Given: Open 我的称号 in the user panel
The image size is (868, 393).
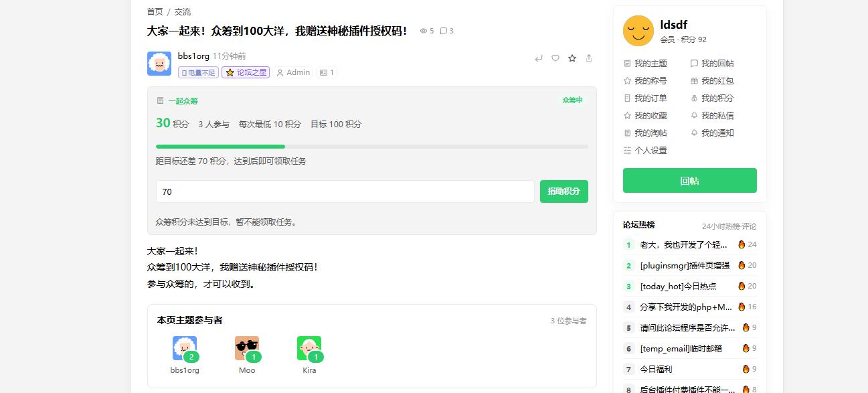Looking at the screenshot, I should coord(645,81).
